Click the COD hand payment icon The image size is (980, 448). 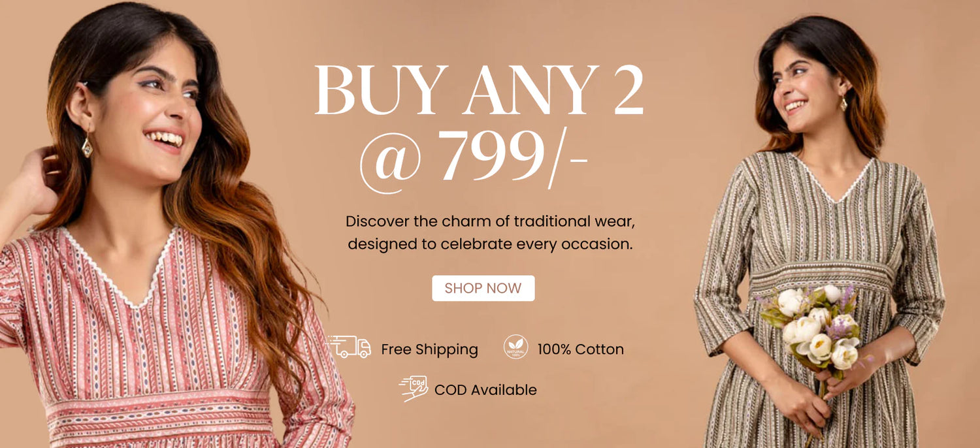point(413,389)
